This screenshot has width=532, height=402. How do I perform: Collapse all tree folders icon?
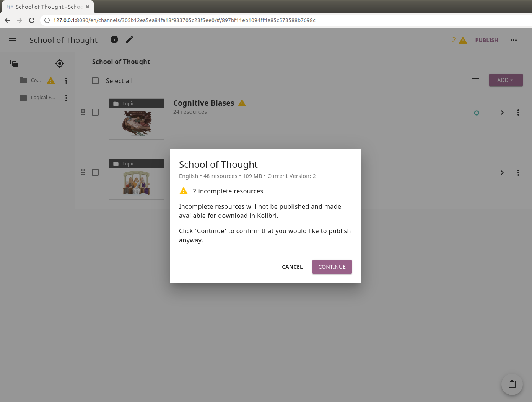click(14, 64)
